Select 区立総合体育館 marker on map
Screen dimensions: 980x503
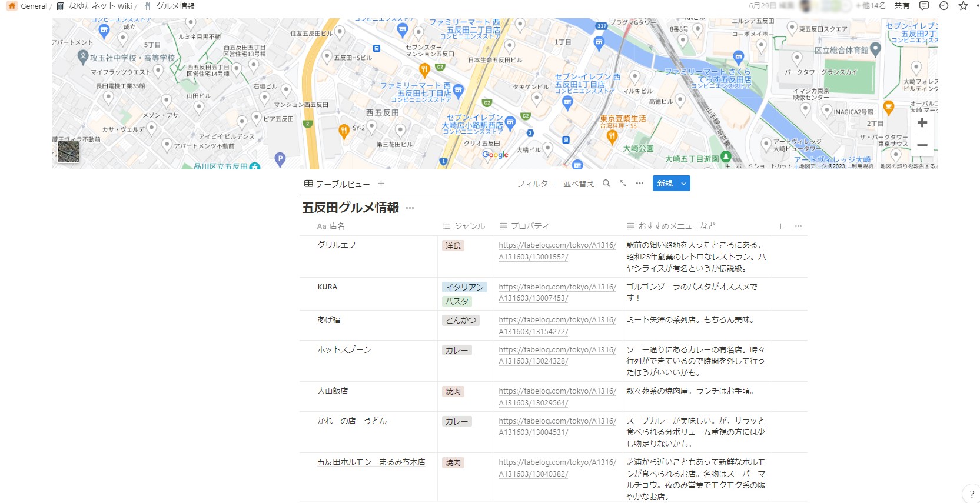point(875,49)
